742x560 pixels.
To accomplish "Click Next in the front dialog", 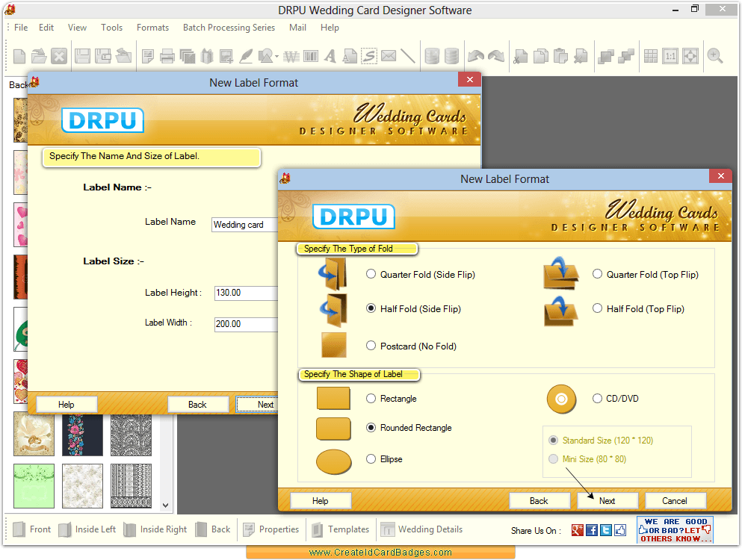I will coord(607,501).
